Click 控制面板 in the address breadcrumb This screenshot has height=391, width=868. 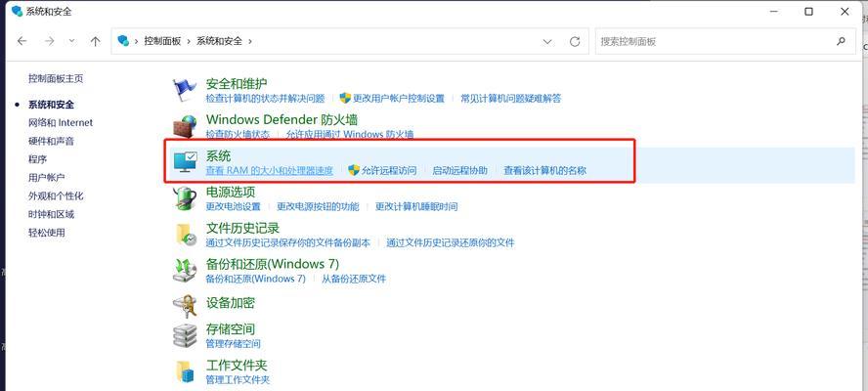pos(162,41)
